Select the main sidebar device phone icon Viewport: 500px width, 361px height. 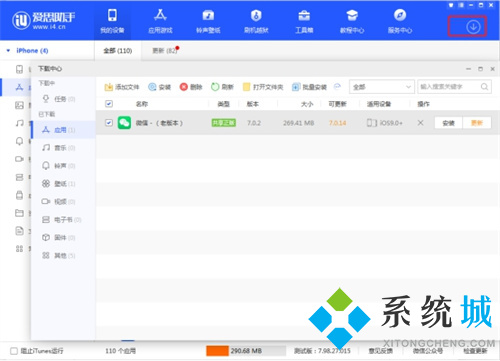coord(19,69)
